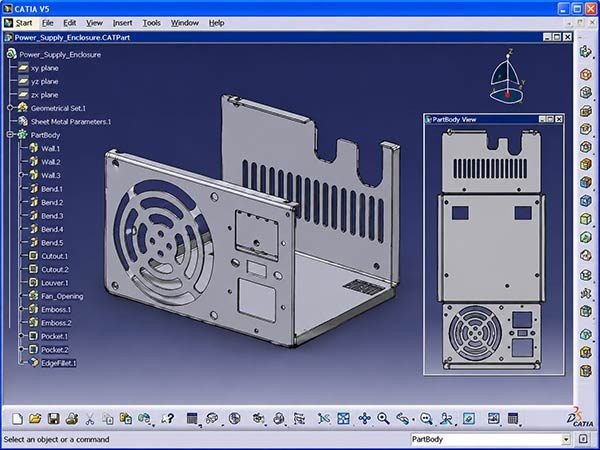Select the Zoom Out magnifier icon
Viewport: 600px width, 450px height.
426,419
